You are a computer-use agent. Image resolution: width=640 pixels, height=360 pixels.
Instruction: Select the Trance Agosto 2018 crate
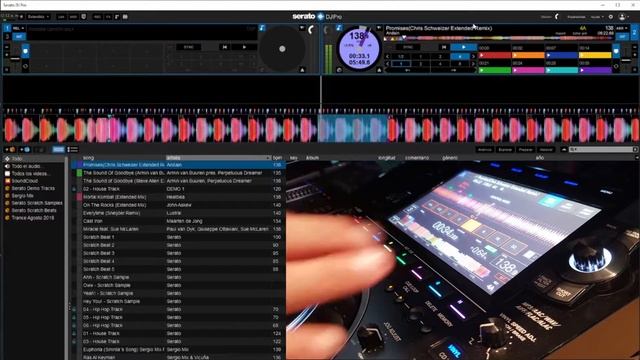point(33,218)
